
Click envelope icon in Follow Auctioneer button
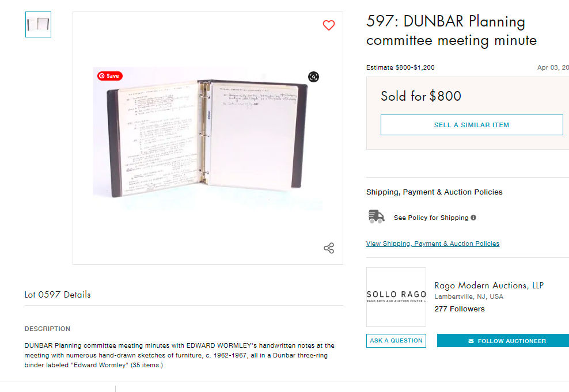(x=471, y=341)
